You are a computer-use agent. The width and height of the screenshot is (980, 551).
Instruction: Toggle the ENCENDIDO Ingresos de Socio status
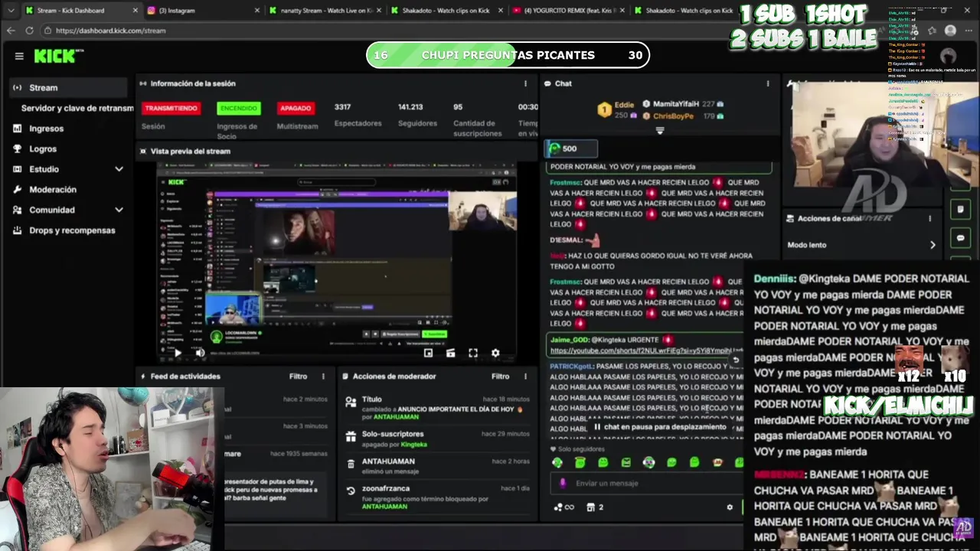pos(238,108)
